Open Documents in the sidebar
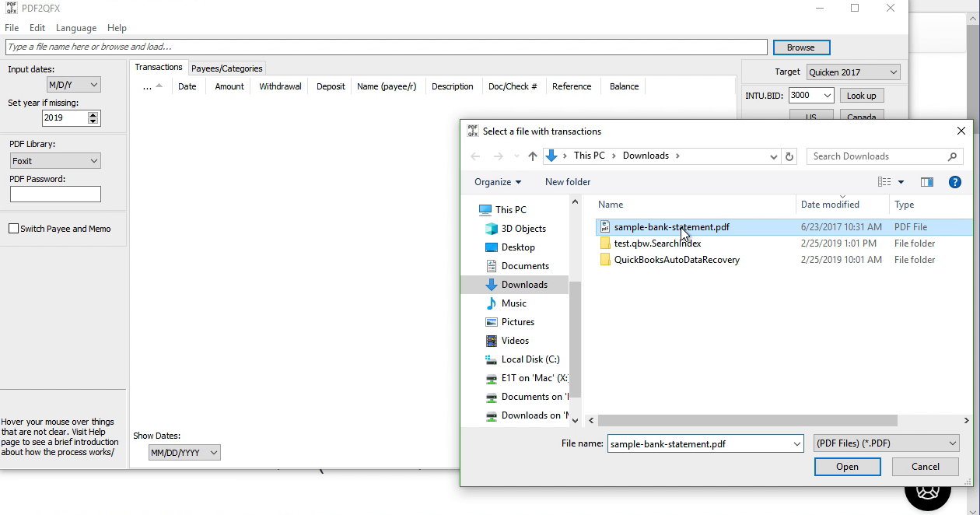Viewport: 980px width, 515px height. tap(525, 266)
